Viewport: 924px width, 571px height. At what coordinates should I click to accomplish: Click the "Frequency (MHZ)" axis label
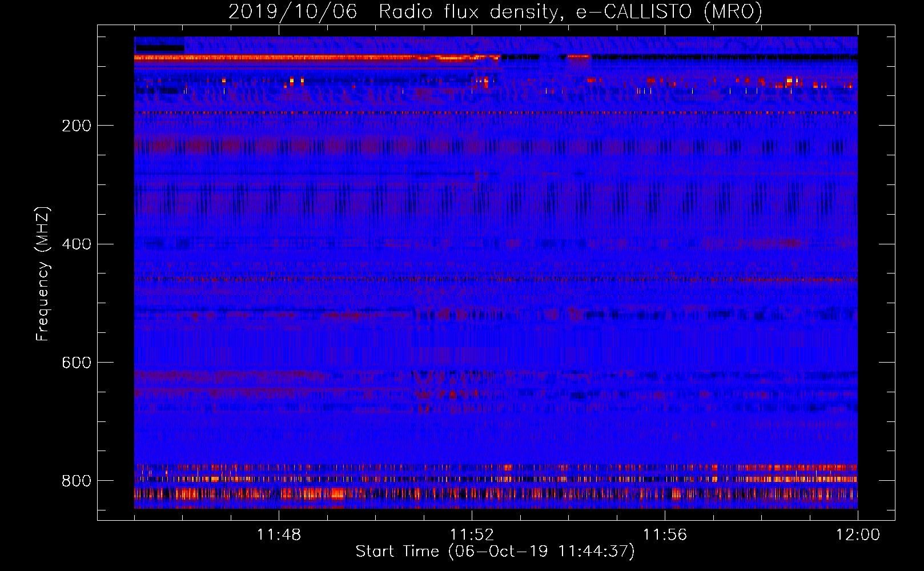43,274
